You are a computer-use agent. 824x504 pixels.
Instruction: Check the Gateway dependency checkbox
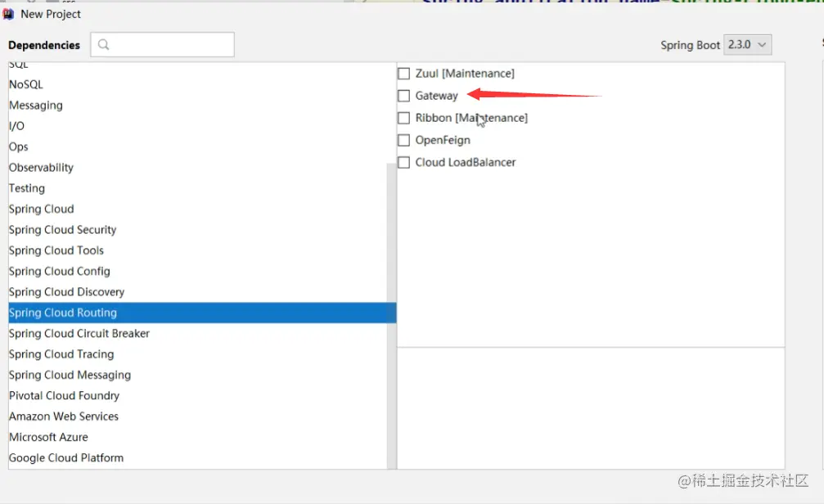tap(403, 96)
